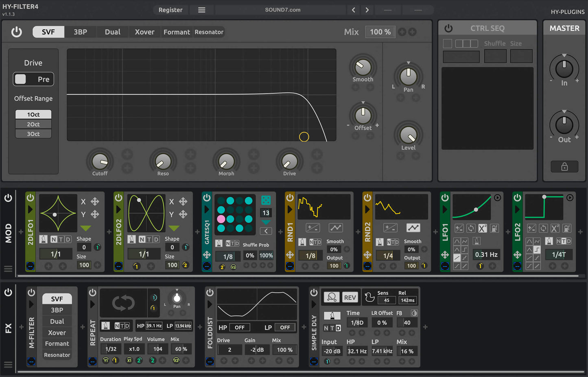Image resolution: width=588 pixels, height=377 pixels.
Task: Click GATESQ1 drag move icon
Action: pyautogui.click(x=207, y=255)
